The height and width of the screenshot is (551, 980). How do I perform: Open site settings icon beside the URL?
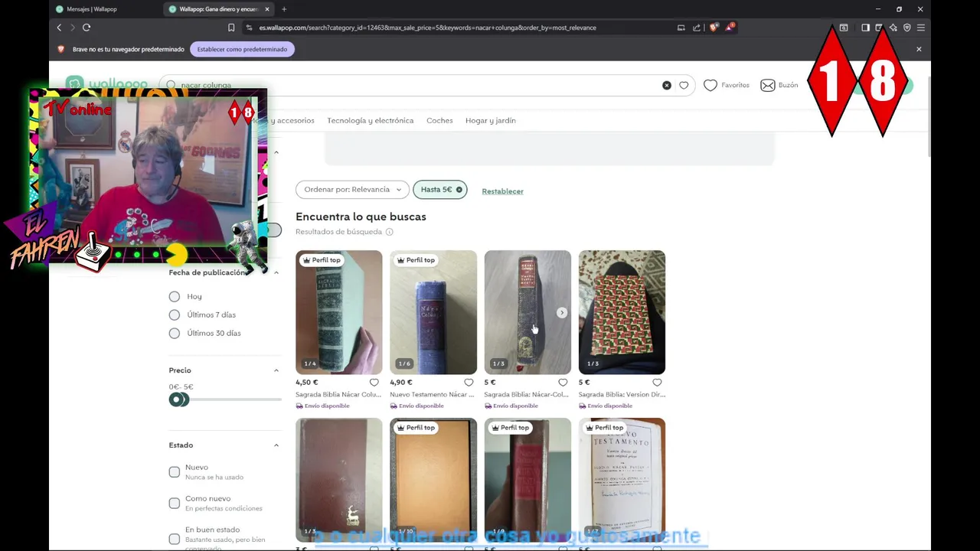[249, 28]
